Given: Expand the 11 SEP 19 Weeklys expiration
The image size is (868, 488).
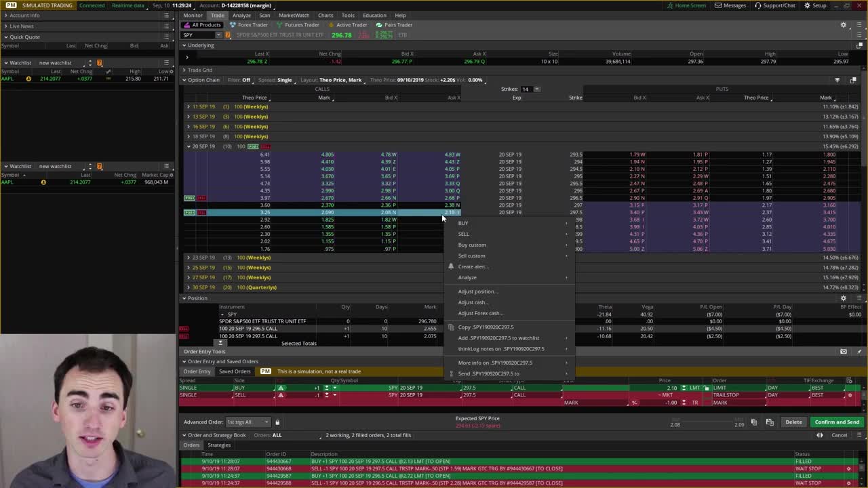Looking at the screenshot, I should point(189,106).
